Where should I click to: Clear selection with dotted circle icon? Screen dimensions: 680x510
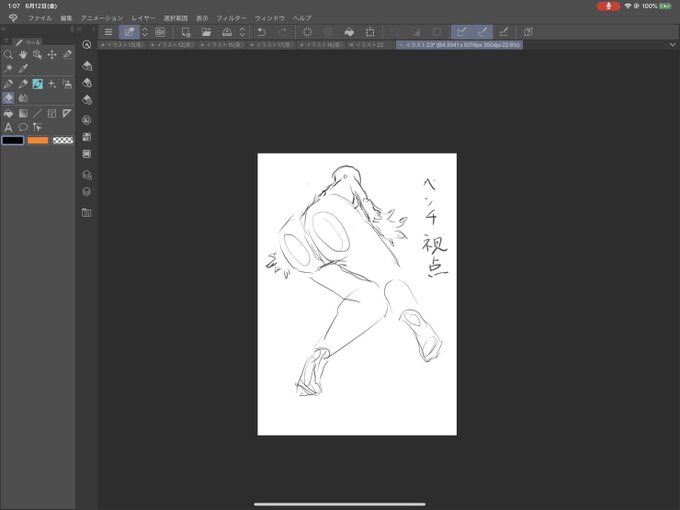(x=307, y=32)
